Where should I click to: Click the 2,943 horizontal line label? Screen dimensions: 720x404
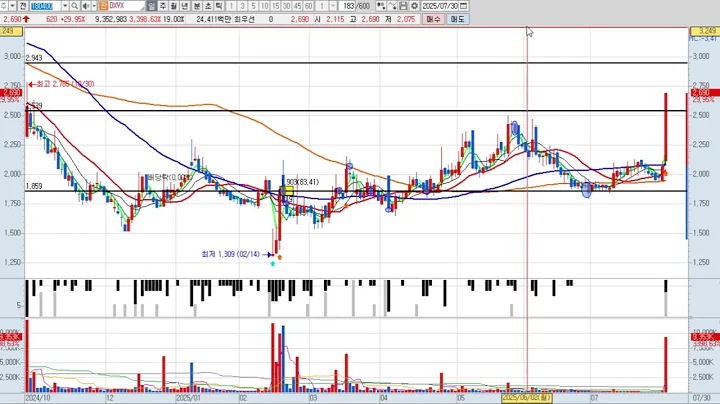pyautogui.click(x=34, y=58)
